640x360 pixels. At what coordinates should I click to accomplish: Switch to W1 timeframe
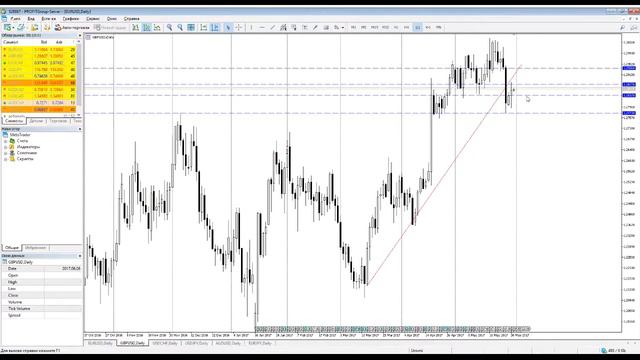[x=428, y=27]
